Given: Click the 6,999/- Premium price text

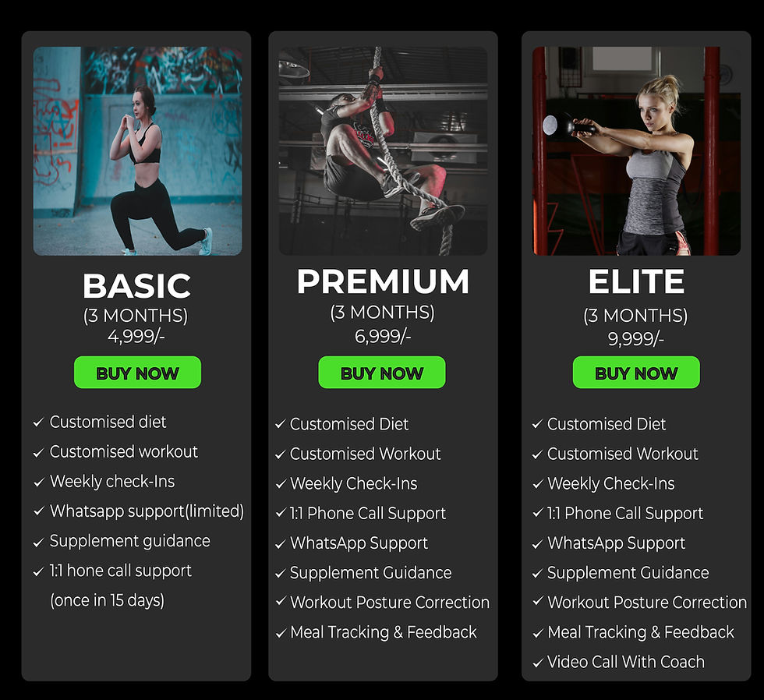Looking at the screenshot, I should 383,336.
